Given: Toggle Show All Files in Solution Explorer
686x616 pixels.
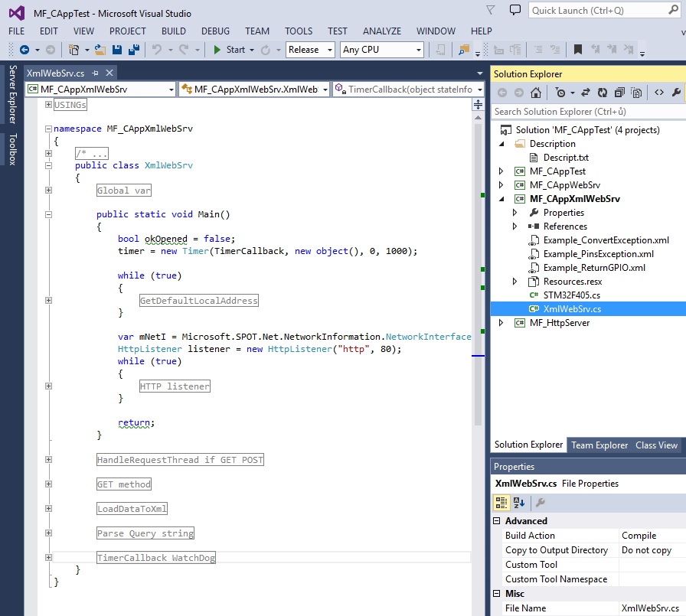Looking at the screenshot, I should coord(635,93).
